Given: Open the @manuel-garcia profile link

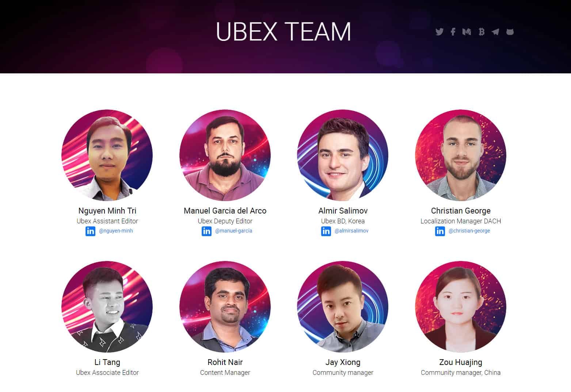Looking at the screenshot, I should [234, 231].
